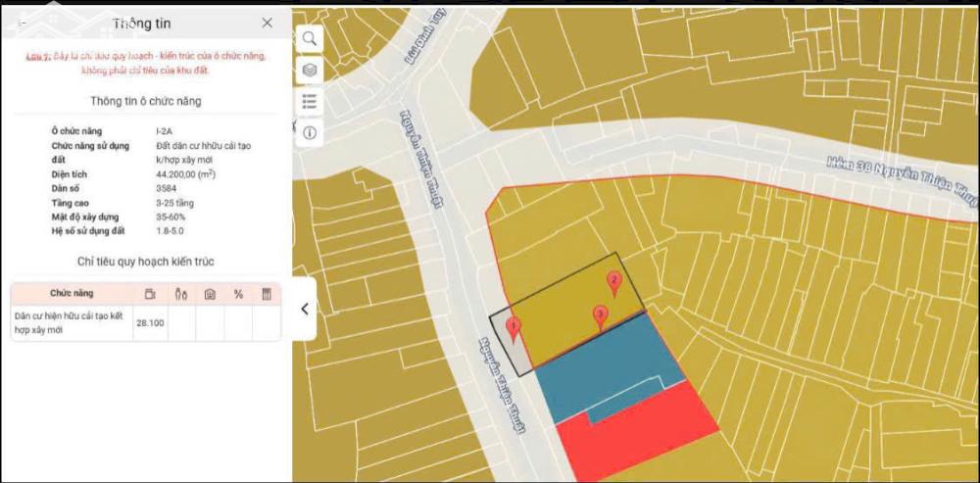Select map pin marker number 2
This screenshot has height=483, width=980.
[614, 283]
